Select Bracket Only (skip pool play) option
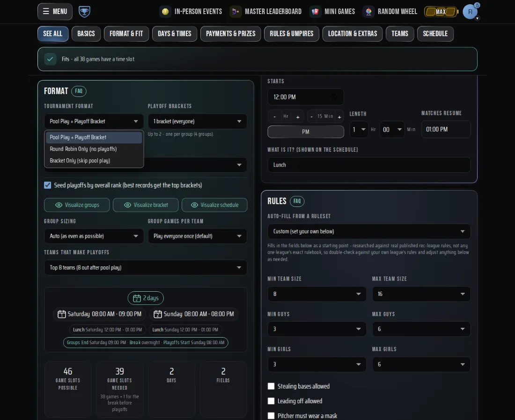This screenshot has height=420, width=515. coord(94,161)
